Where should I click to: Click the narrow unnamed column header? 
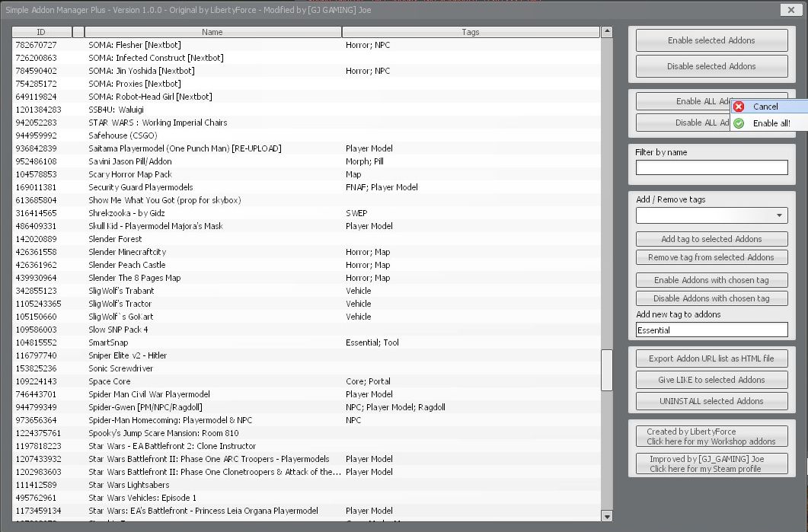(x=78, y=32)
